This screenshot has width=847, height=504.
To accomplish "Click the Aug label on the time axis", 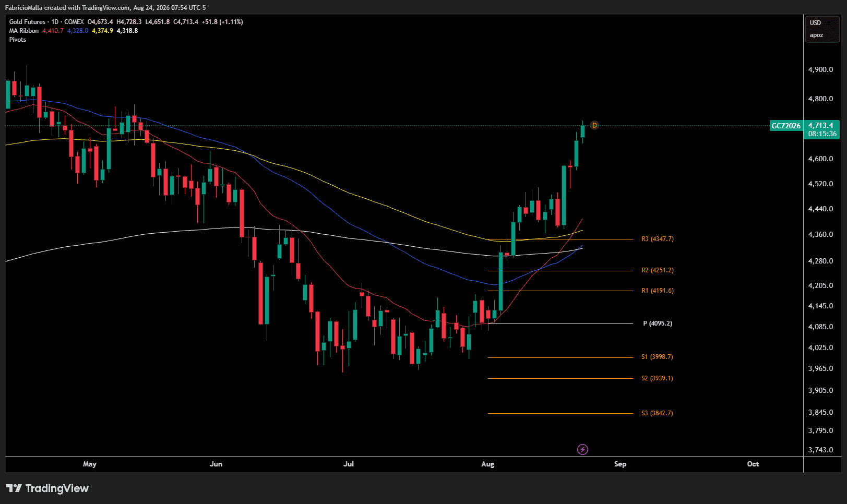I will (x=487, y=464).
